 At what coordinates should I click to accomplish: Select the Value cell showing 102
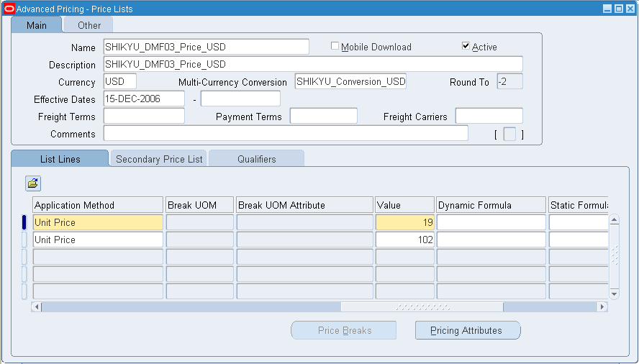[405, 240]
